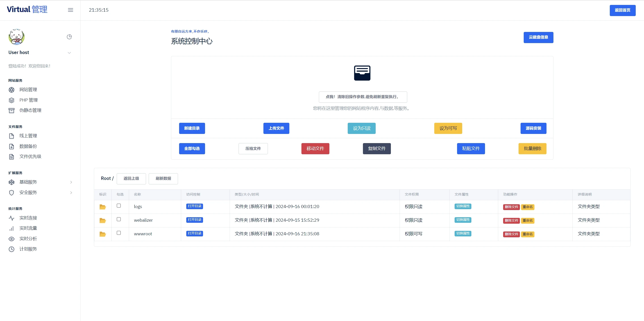The height and width of the screenshot is (321, 644).
Task: Go to 数据备份 menu item
Action: (28, 146)
